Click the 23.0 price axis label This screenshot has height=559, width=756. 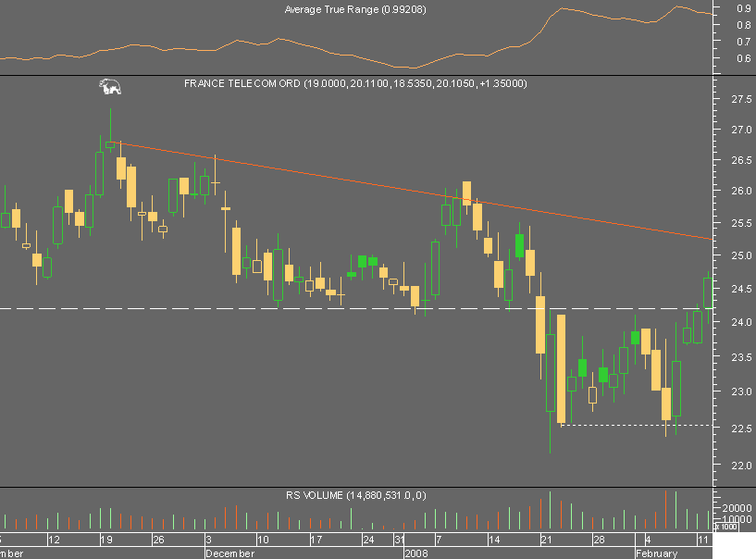(741, 391)
